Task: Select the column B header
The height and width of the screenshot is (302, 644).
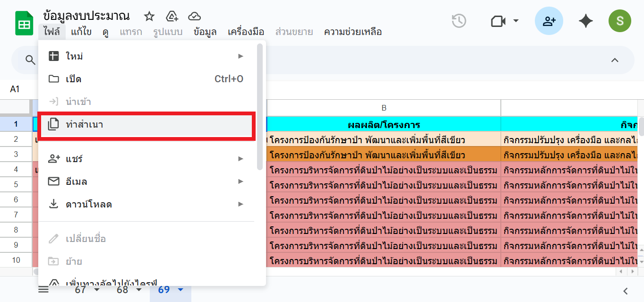Action: [x=384, y=108]
